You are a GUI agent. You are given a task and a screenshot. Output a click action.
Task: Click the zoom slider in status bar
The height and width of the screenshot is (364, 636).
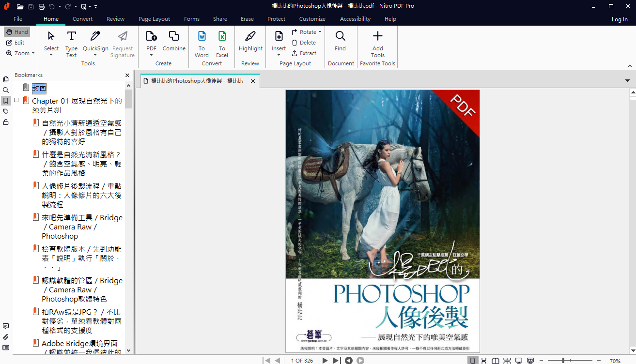click(x=563, y=361)
